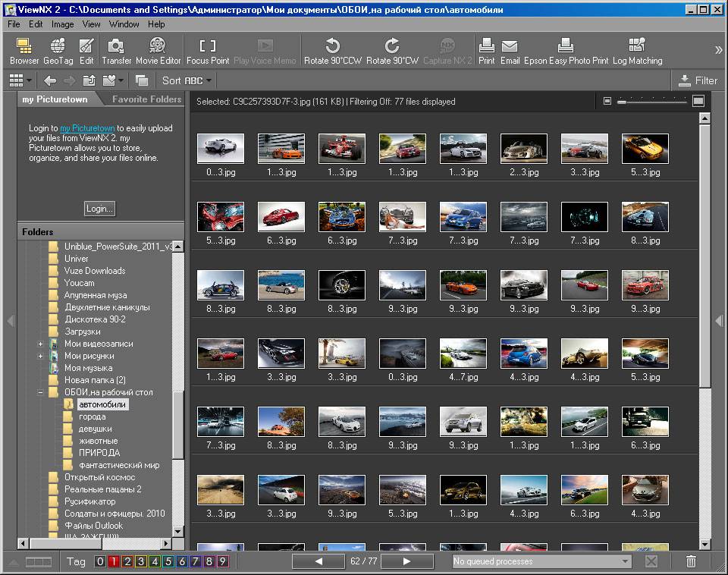Rotate image 90° clockwise
728x575 pixels.
pyautogui.click(x=392, y=51)
